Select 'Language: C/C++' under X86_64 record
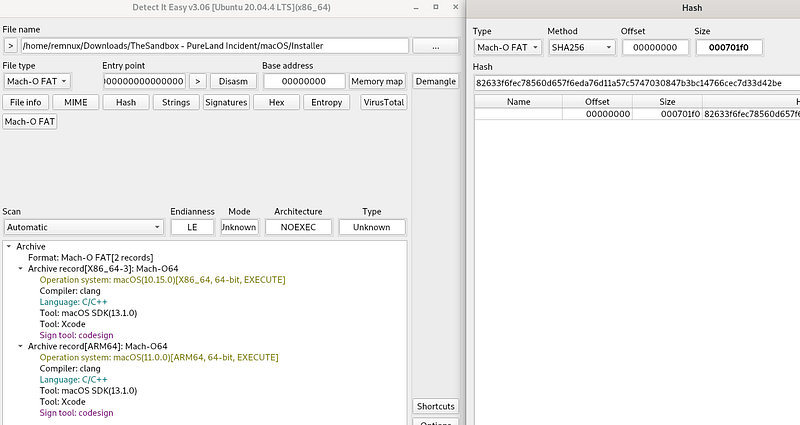 73,302
